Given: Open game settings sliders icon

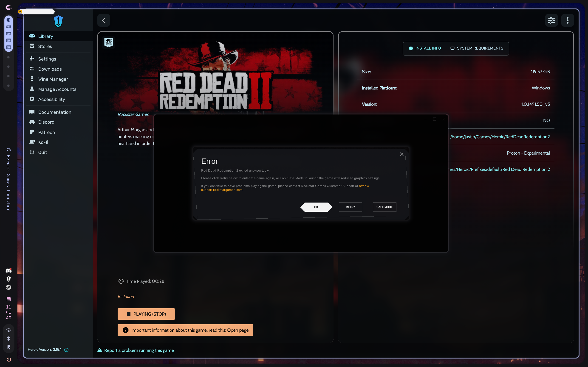Looking at the screenshot, I should click(551, 20).
